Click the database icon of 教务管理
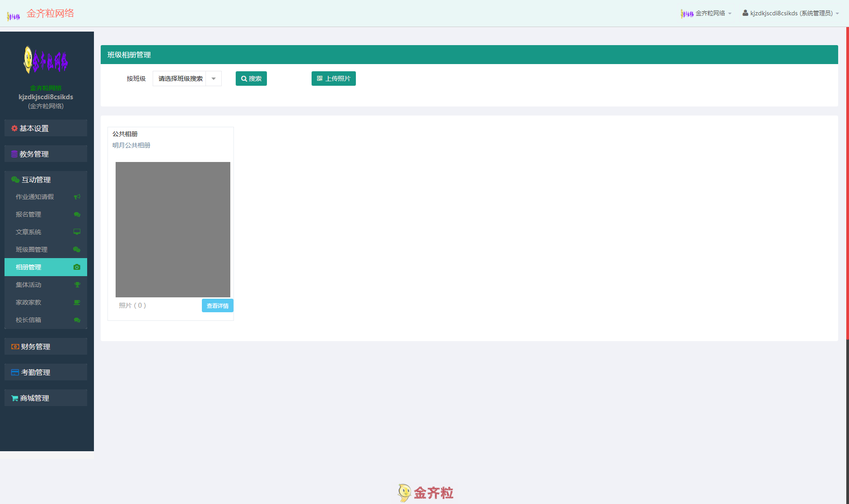The image size is (849, 504). pos(14,154)
